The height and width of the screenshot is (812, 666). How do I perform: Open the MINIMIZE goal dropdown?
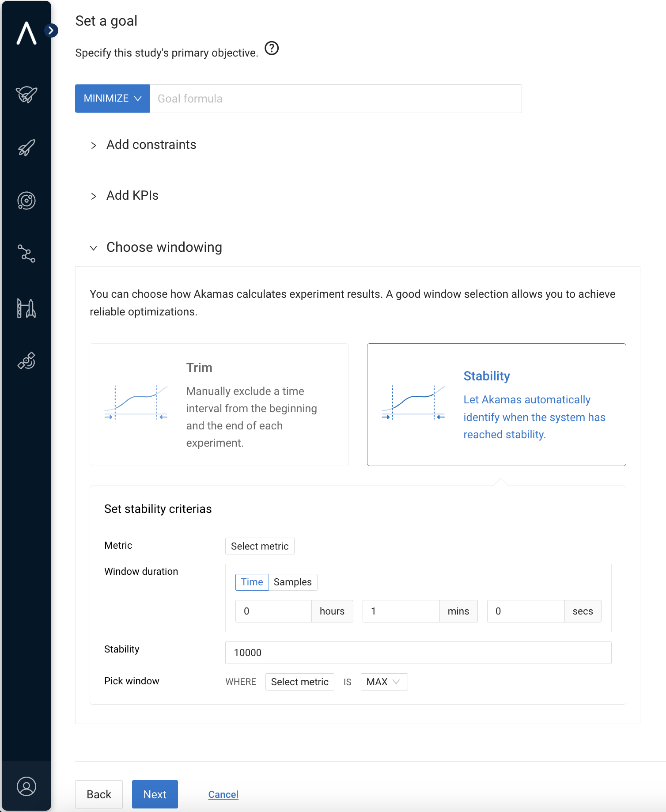tap(112, 99)
